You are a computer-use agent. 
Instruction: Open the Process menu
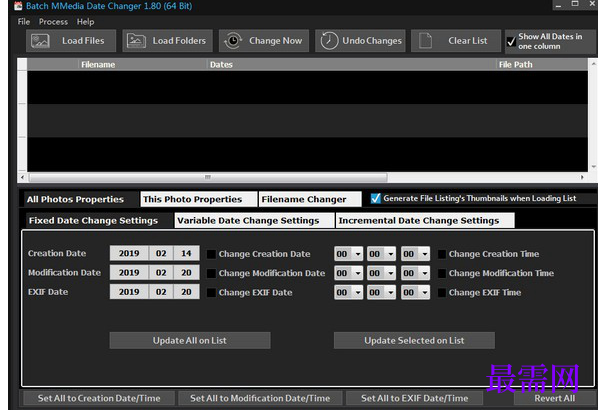point(53,22)
